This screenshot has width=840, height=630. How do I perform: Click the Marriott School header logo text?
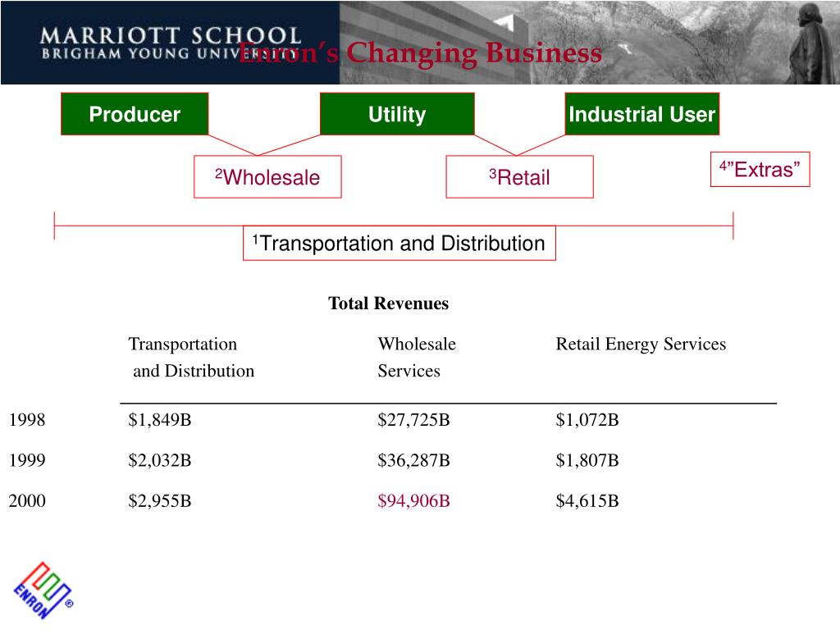(x=171, y=43)
